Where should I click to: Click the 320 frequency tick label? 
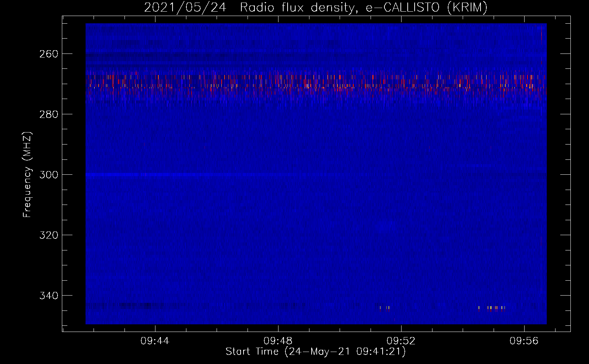(x=49, y=235)
